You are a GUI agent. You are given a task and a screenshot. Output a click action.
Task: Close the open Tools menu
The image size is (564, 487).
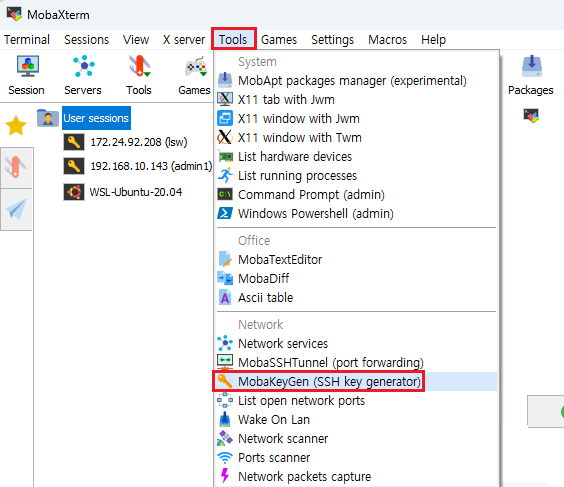pyautogui.click(x=233, y=39)
